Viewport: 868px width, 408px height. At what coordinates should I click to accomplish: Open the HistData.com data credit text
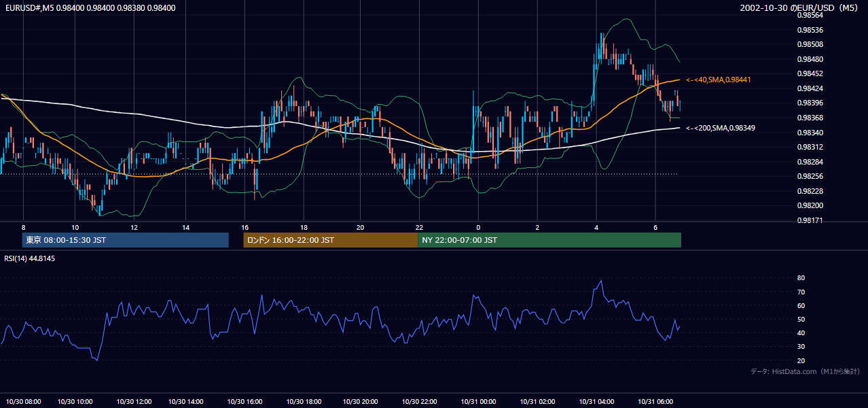[x=805, y=371]
